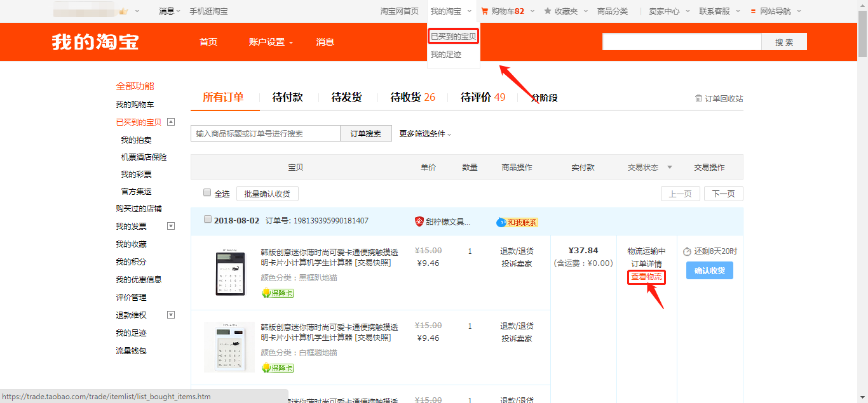Open 商品分类 link in top bar
Screen dimensions: 868x403
click(x=613, y=11)
